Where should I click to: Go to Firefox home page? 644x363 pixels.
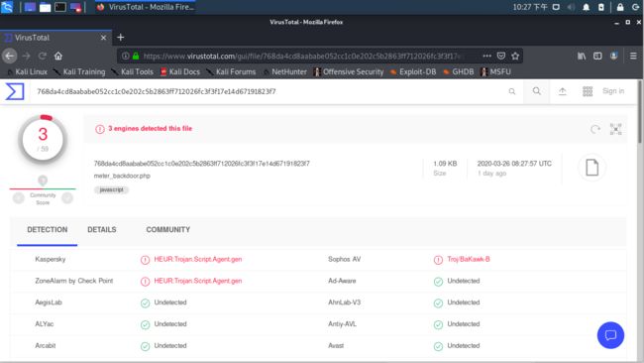point(58,56)
